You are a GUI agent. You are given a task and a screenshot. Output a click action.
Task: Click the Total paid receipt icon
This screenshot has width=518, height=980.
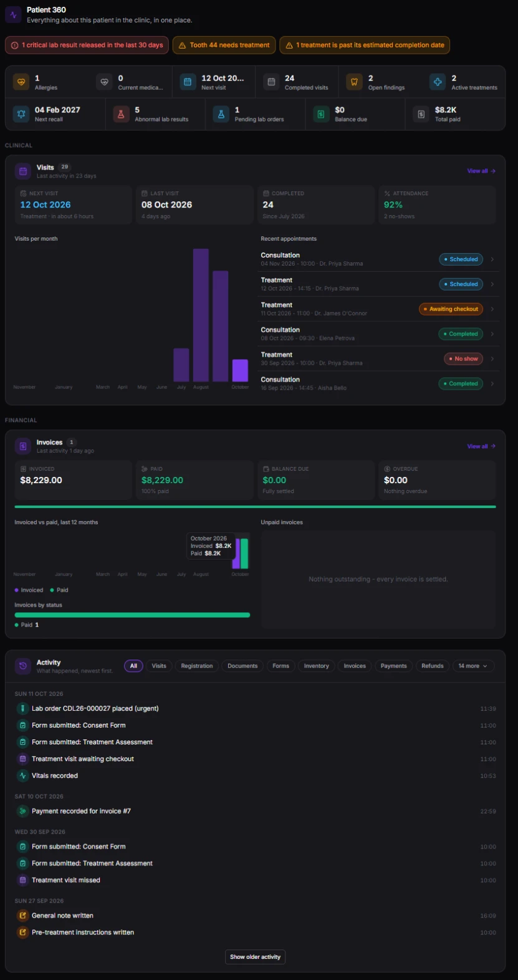pos(421,114)
